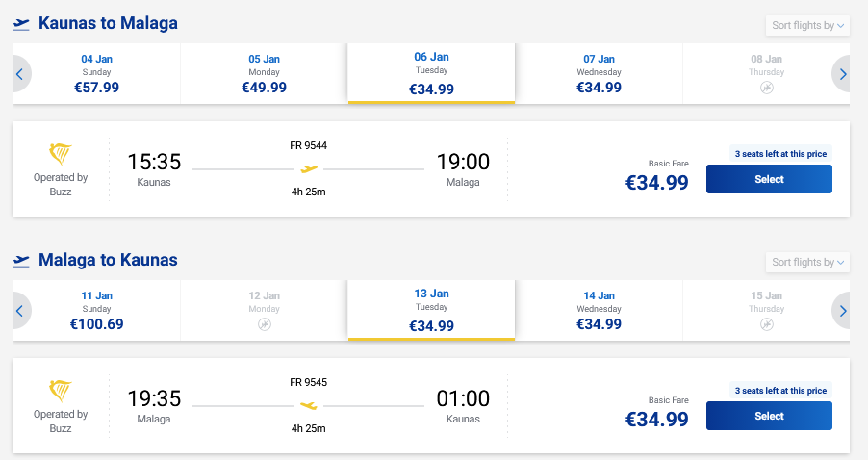Image resolution: width=868 pixels, height=460 pixels.
Task: Pick the 11 Jan Sunday €100.69 return date
Action: (99, 310)
